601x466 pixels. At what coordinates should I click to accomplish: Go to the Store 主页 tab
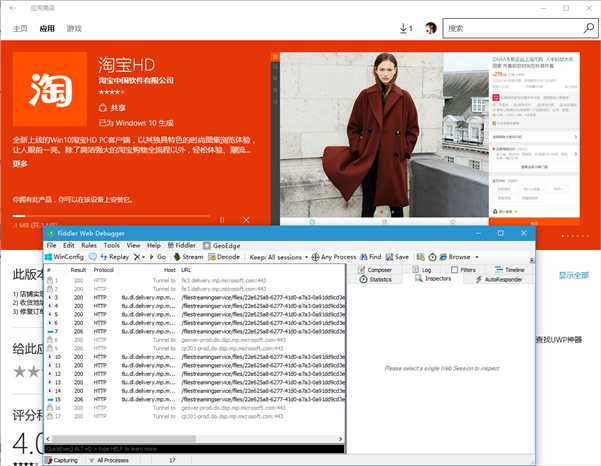[20, 28]
